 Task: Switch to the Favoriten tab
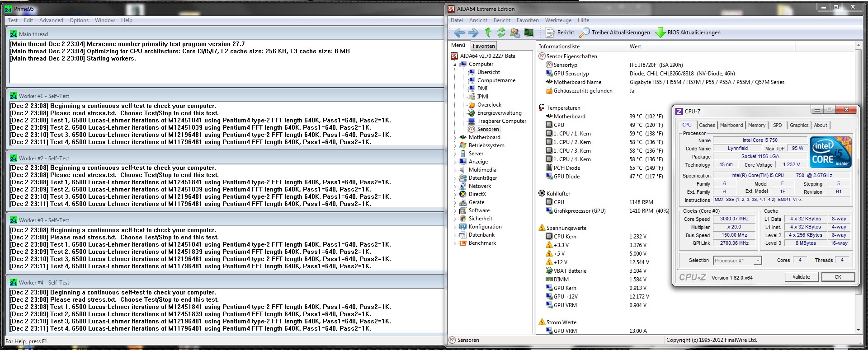pos(483,46)
